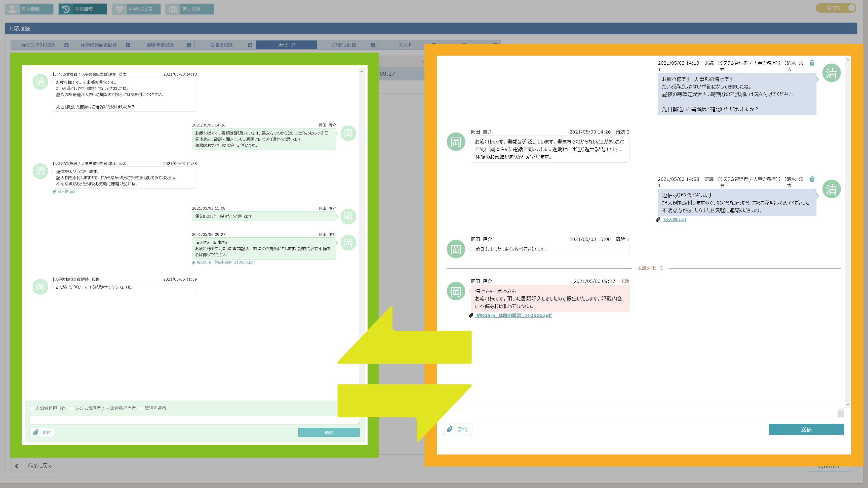The width and height of the screenshot is (868, 488).
Task: Click the 送信 send button in orange-framed panel
Action: tap(806, 429)
